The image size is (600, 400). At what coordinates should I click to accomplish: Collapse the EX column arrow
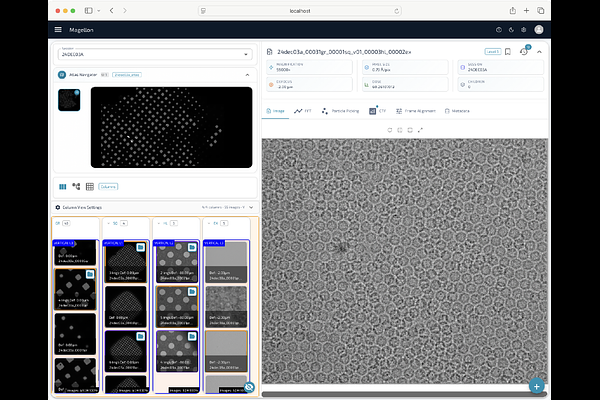click(209, 223)
